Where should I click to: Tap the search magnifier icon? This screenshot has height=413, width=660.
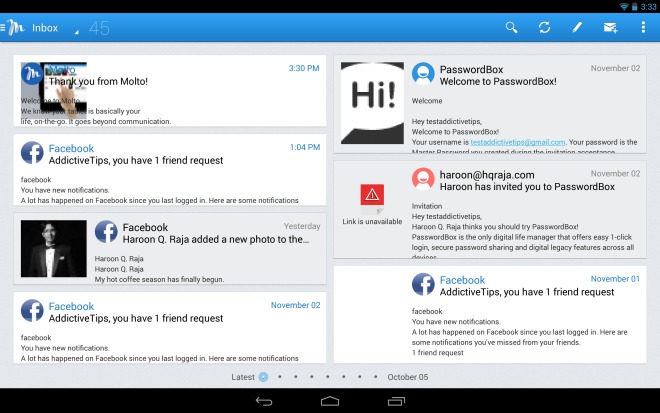(511, 28)
